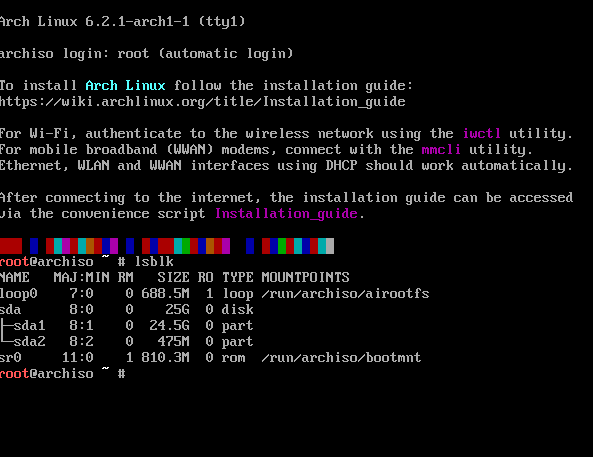The image size is (593, 457).
Task: Click the '8:1' major:minor value
Action: click(81, 325)
